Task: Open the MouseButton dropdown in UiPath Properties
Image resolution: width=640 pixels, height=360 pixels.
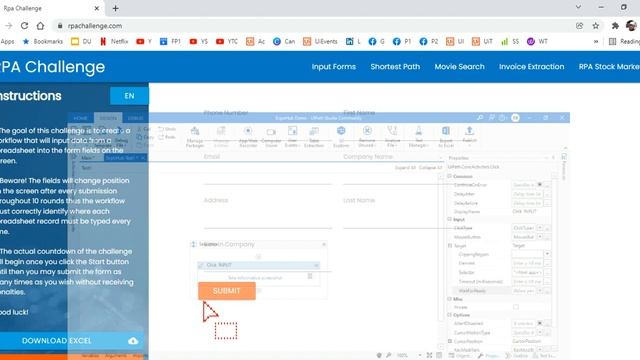Action: (540, 237)
